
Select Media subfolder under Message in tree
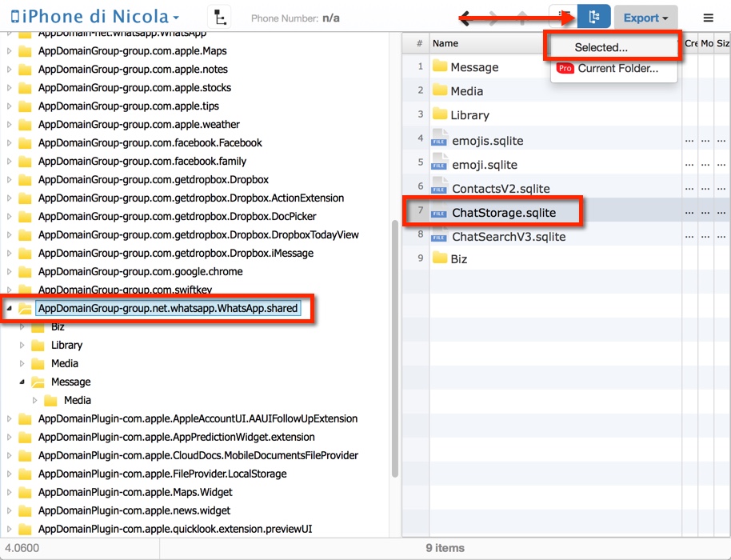tap(78, 400)
